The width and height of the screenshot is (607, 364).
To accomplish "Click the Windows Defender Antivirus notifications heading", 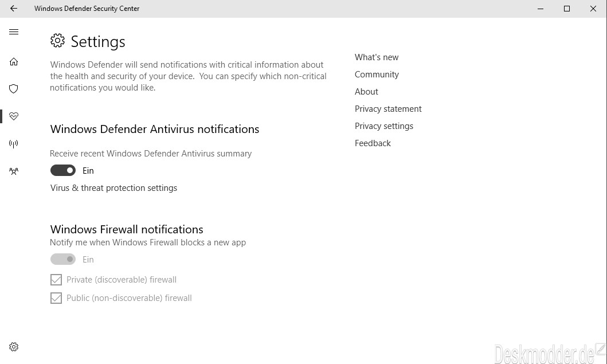I will 154,129.
